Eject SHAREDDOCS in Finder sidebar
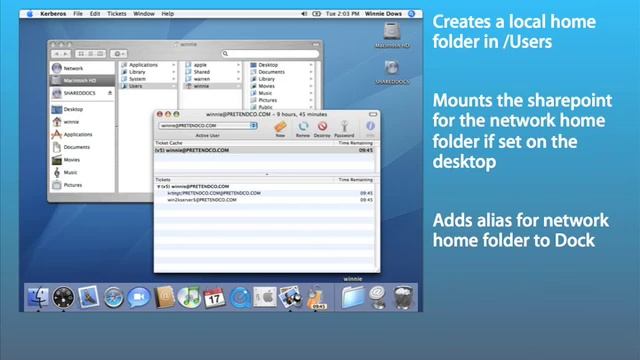 [110, 93]
